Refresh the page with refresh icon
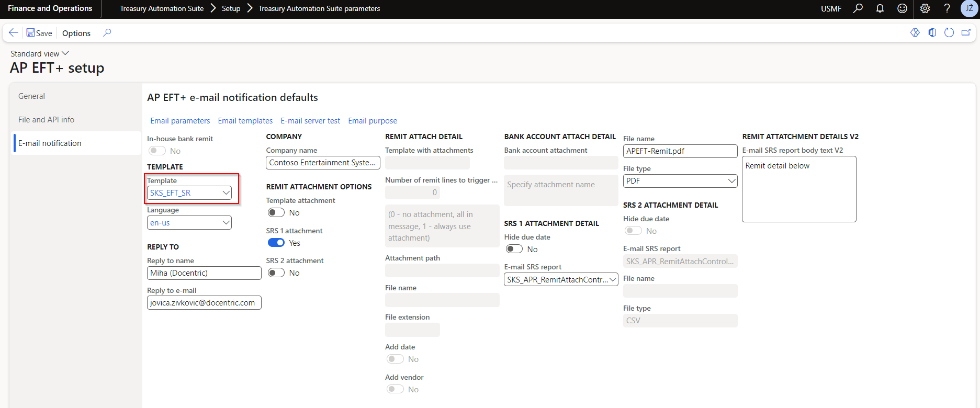This screenshot has width=980, height=408. pyautogui.click(x=949, y=32)
